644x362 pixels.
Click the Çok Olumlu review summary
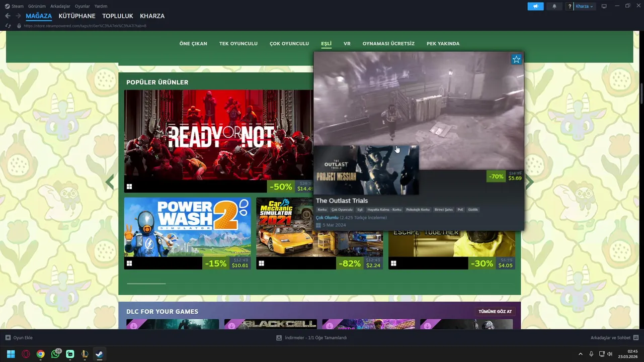point(327,218)
